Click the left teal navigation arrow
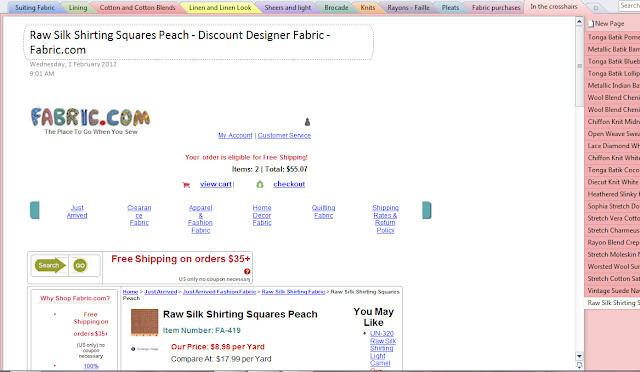This screenshot has width=640, height=372. tap(35, 210)
